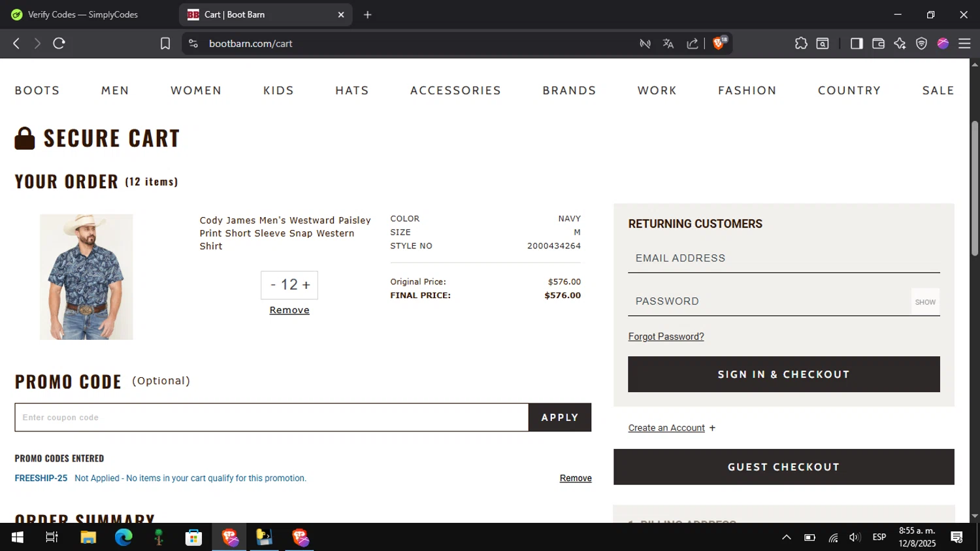The height and width of the screenshot is (551, 980).
Task: Go back to previous page
Action: (16, 43)
